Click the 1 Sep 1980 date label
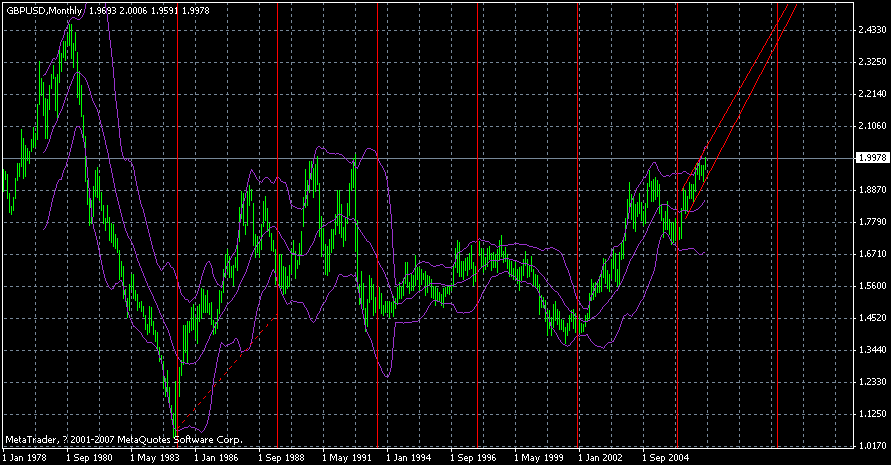 [x=89, y=457]
